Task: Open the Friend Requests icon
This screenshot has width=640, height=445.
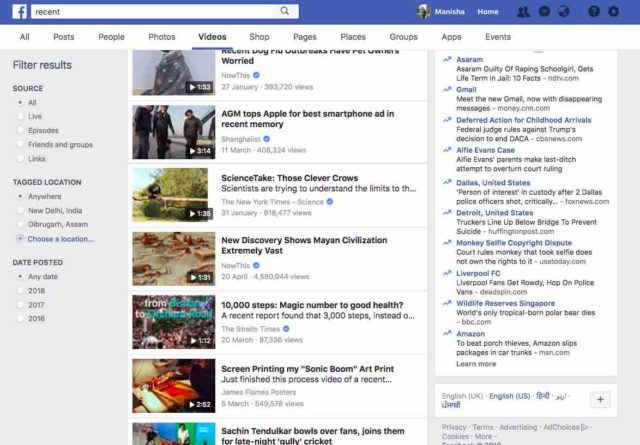Action: 523,12
